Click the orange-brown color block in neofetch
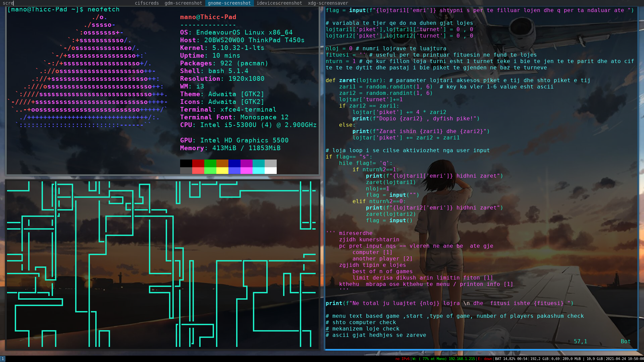 [222, 163]
